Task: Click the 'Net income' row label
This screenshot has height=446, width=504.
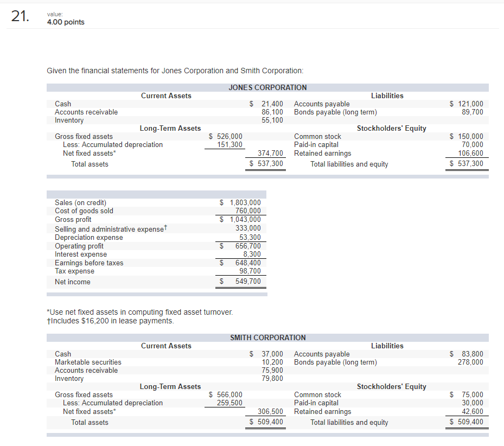Action: click(x=73, y=282)
